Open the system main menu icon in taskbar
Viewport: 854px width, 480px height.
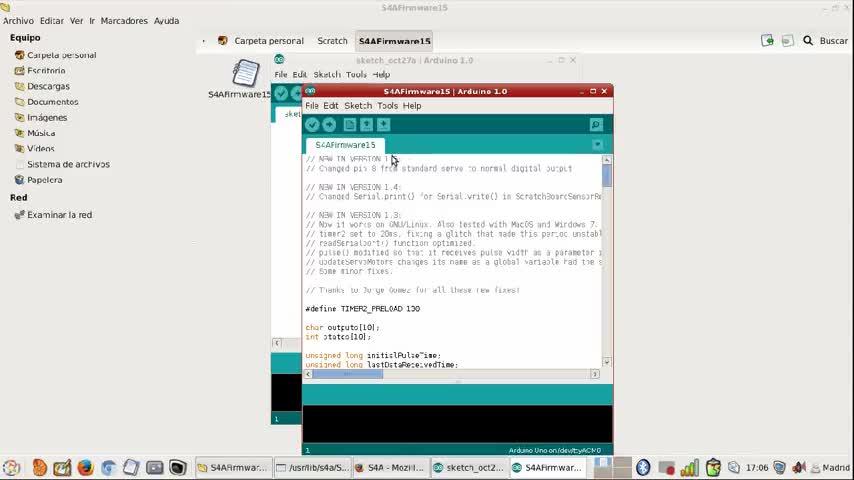11,467
